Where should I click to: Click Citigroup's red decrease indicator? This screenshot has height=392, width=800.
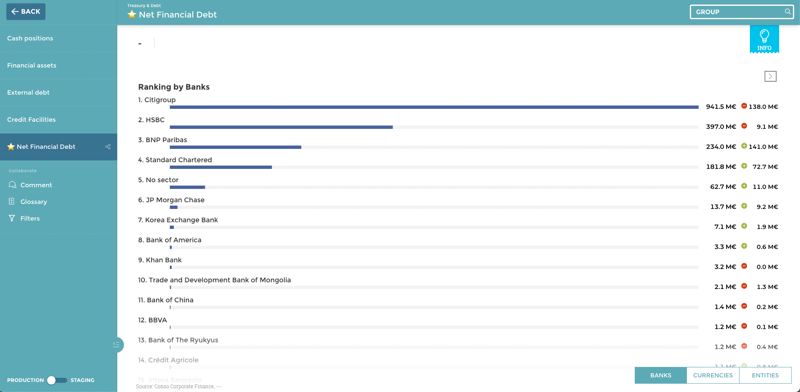[x=744, y=106]
